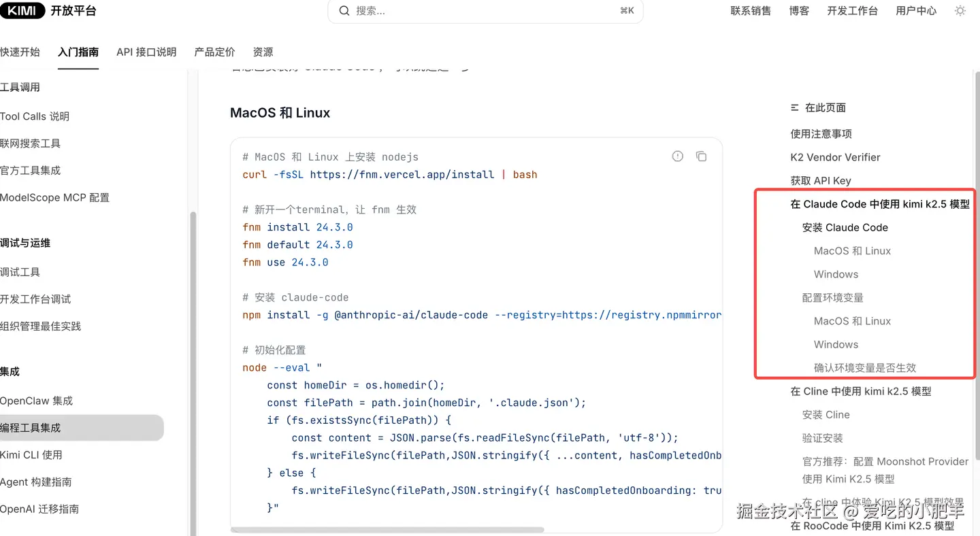Screen dimensions: 980x536
Task: Copy the code block with copy icon
Action: pos(701,156)
